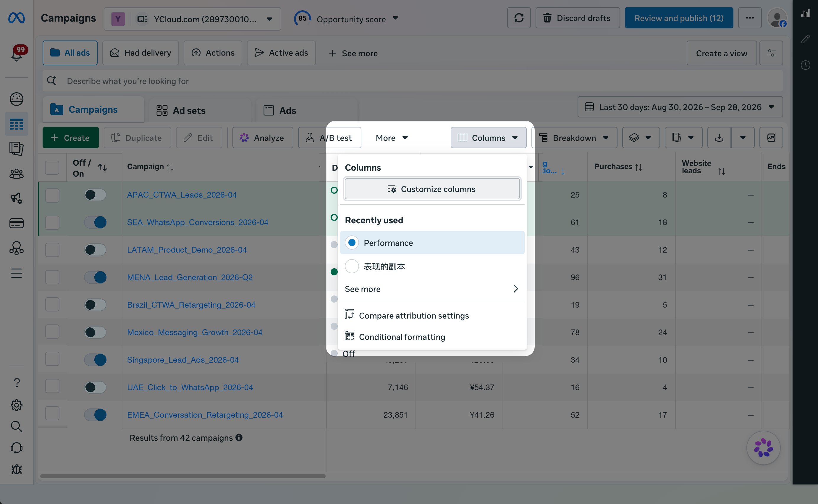Click the horizontal scrollbar under the campaigns table

182,476
